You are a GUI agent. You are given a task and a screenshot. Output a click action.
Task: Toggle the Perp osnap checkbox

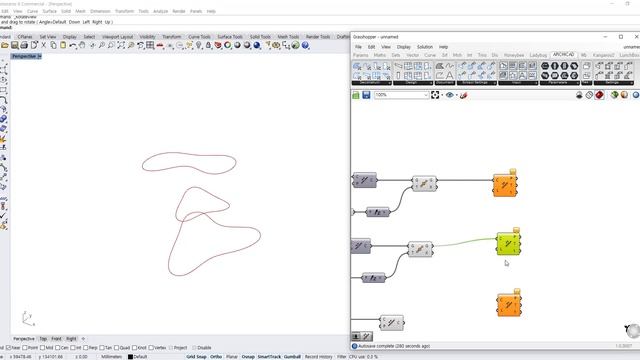86,348
